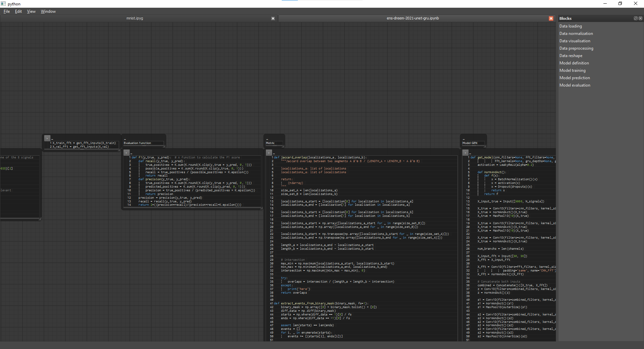Click the Model GEN title field

473,143
